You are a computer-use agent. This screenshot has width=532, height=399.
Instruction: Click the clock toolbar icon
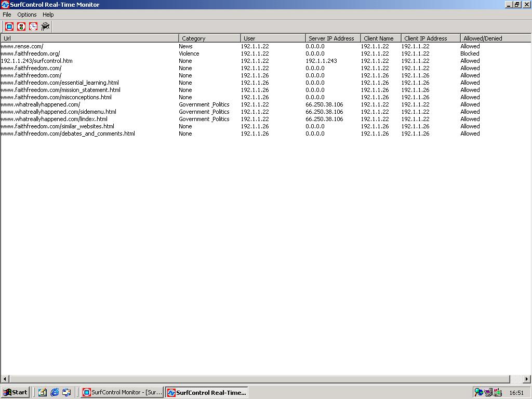[x=33, y=26]
